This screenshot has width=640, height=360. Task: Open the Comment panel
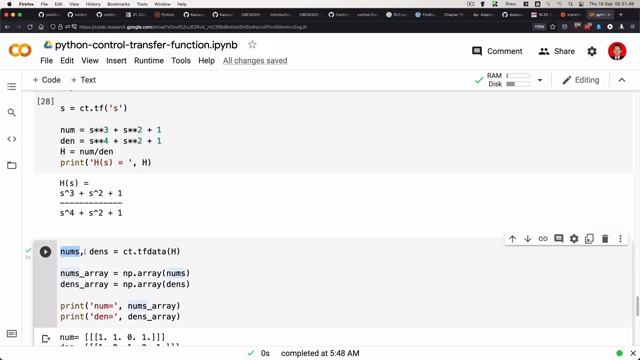(497, 51)
